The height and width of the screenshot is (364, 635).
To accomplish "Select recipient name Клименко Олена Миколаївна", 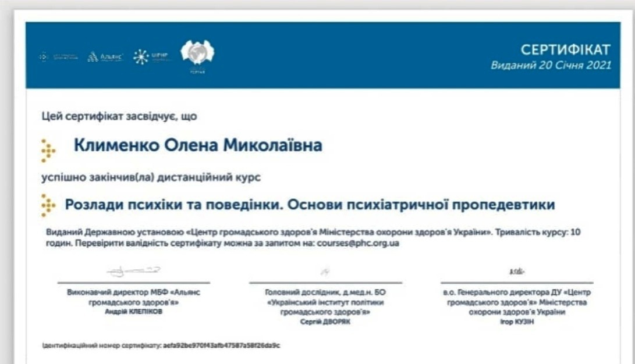I will [197, 145].
